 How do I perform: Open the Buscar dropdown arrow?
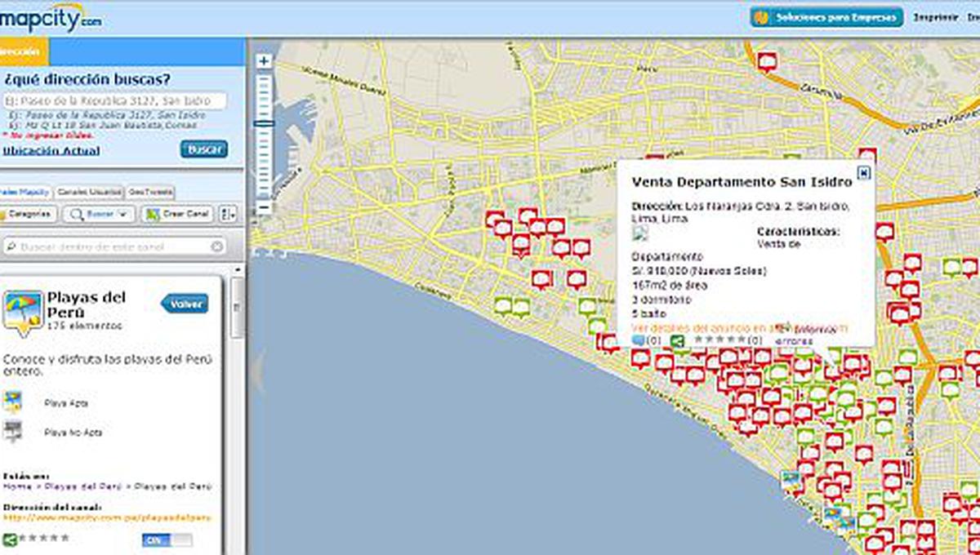tap(122, 215)
